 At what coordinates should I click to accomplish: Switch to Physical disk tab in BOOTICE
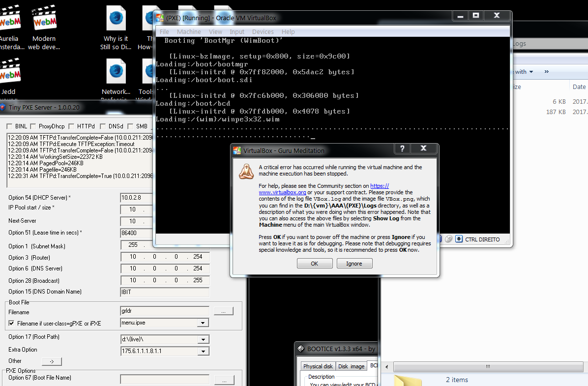318,366
